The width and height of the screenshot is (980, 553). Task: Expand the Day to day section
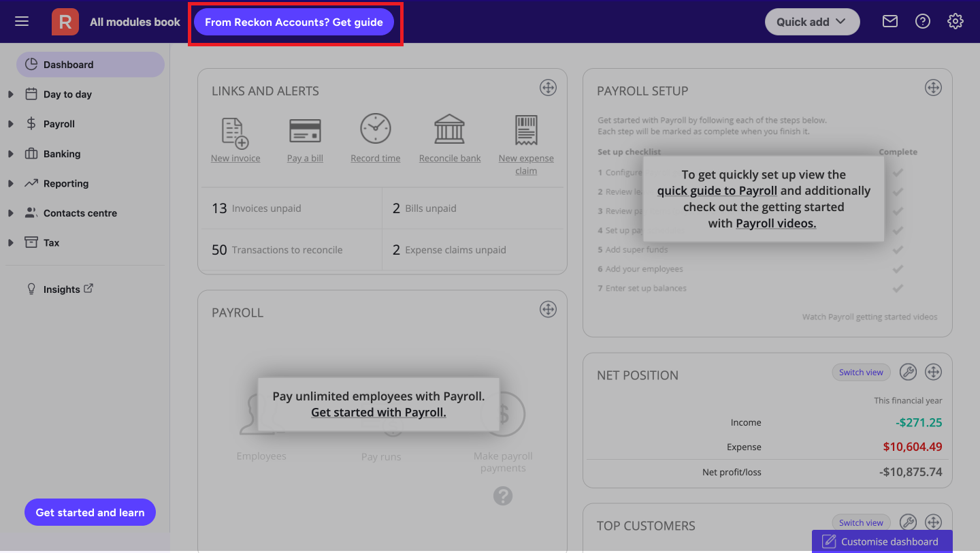11,95
